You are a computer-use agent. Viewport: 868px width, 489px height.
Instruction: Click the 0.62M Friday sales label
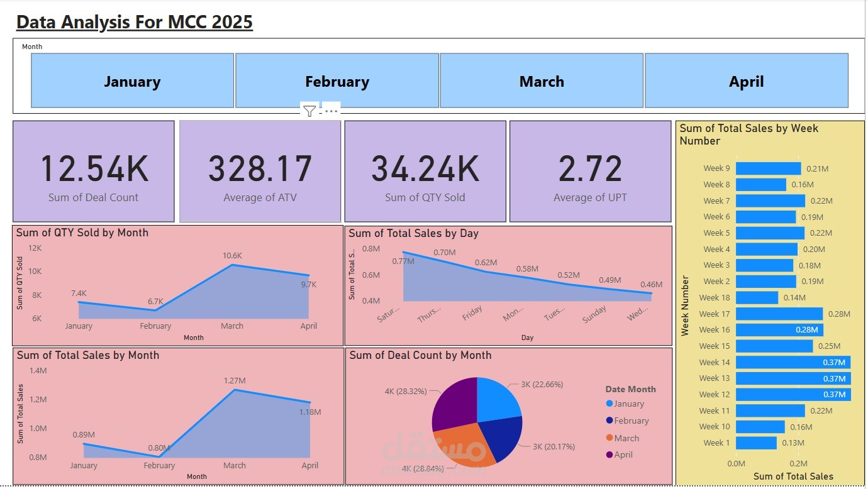click(x=486, y=262)
